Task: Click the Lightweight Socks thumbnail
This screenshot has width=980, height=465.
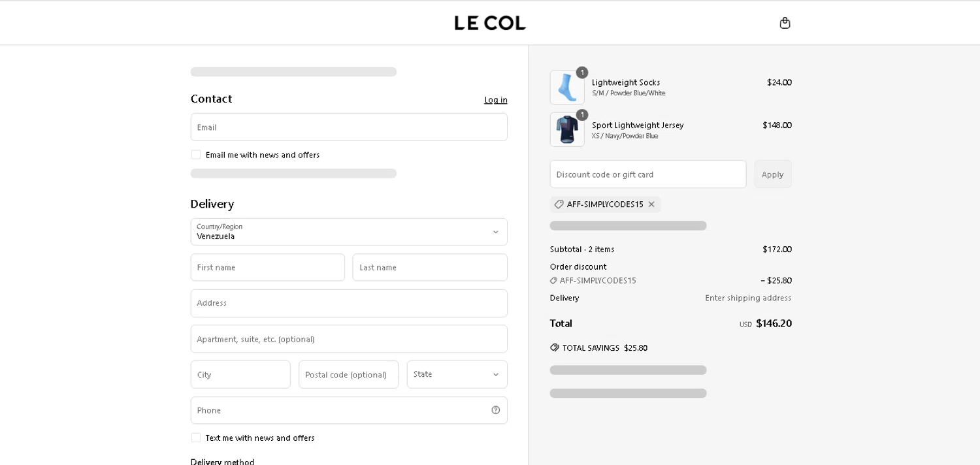Action: [x=567, y=88]
